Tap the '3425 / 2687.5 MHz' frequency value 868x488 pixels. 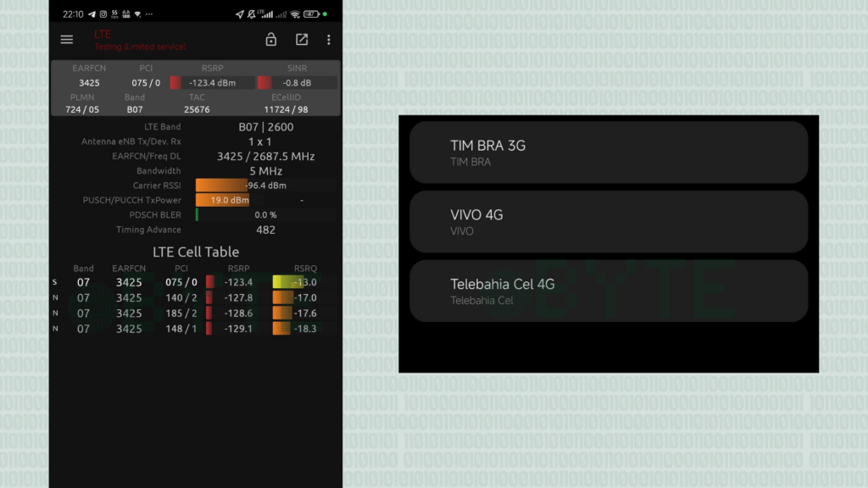[x=265, y=157]
